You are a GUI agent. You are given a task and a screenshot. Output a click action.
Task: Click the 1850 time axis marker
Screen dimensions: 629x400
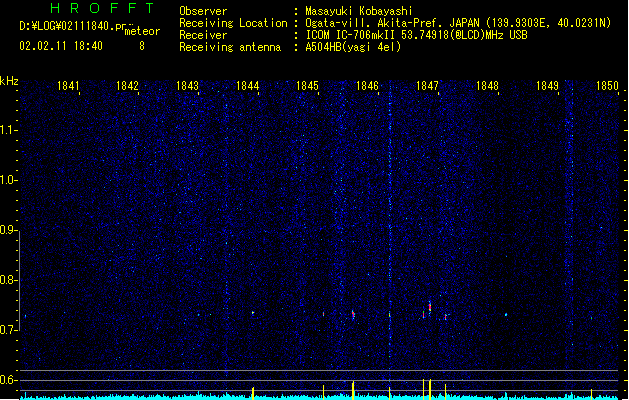[607, 86]
